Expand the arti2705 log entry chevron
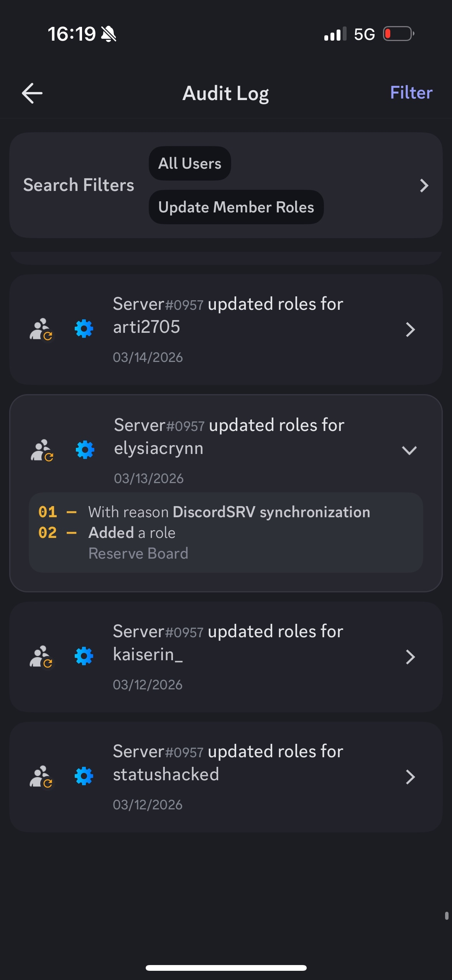 click(410, 330)
